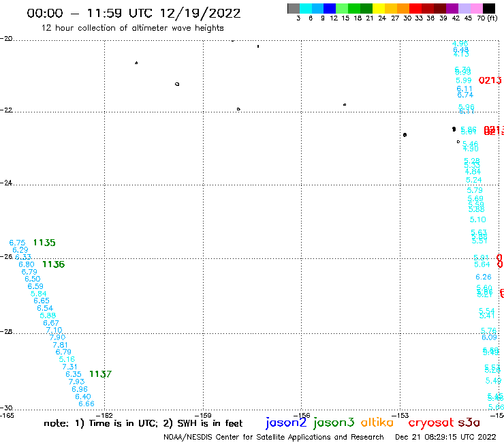Click the 6.26 wave height value
Image resolution: width=504 pixels, height=443 pixels.
pyautogui.click(x=484, y=277)
